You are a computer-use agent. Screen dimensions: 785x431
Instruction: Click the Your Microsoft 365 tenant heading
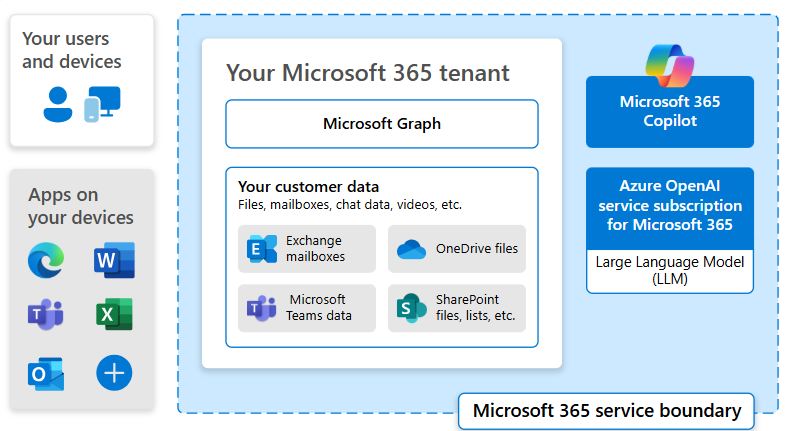pyautogui.click(x=367, y=72)
